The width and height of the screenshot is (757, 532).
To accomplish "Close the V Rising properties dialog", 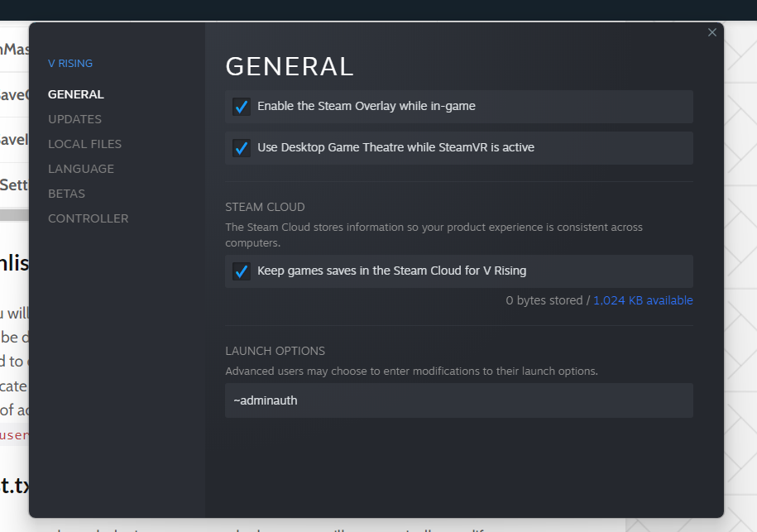I will click(711, 32).
